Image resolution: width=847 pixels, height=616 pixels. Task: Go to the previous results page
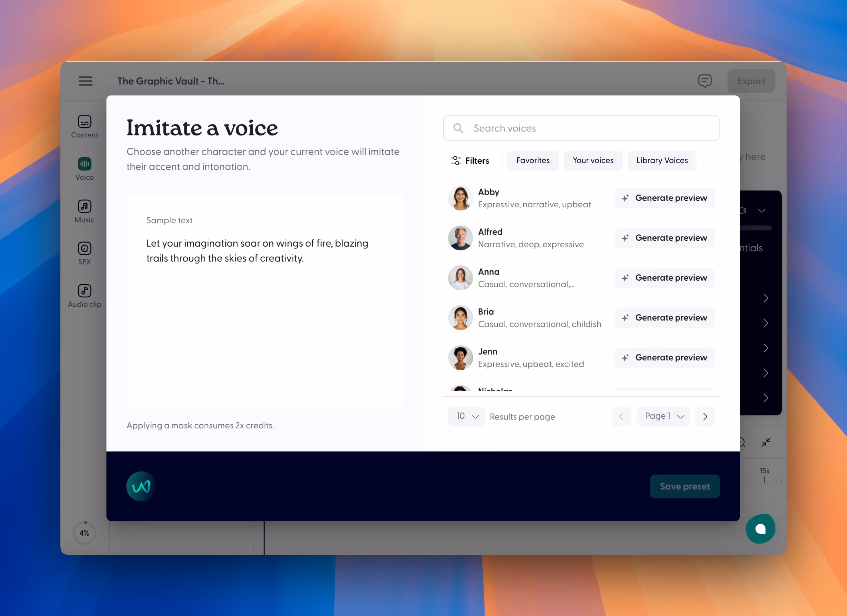[x=621, y=417]
